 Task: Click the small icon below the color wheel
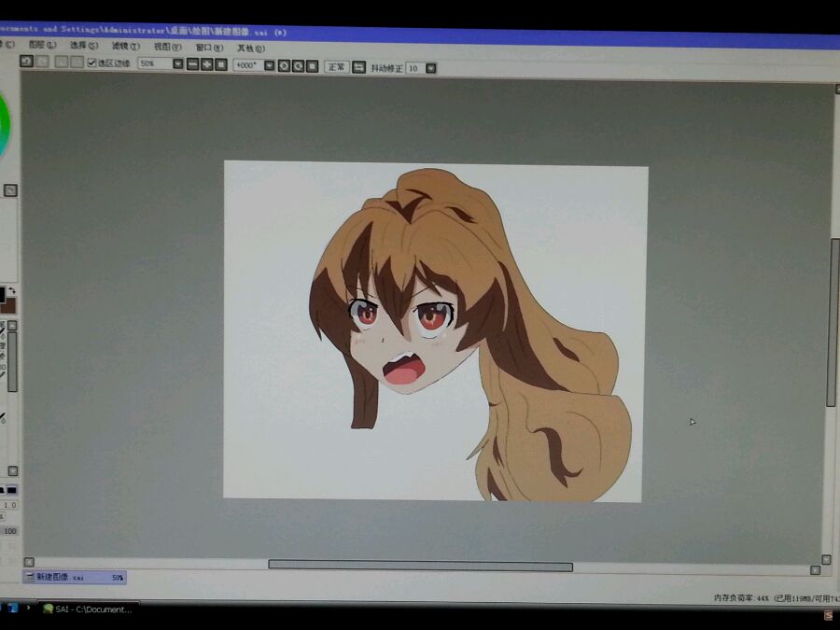pyautogui.click(x=10, y=190)
